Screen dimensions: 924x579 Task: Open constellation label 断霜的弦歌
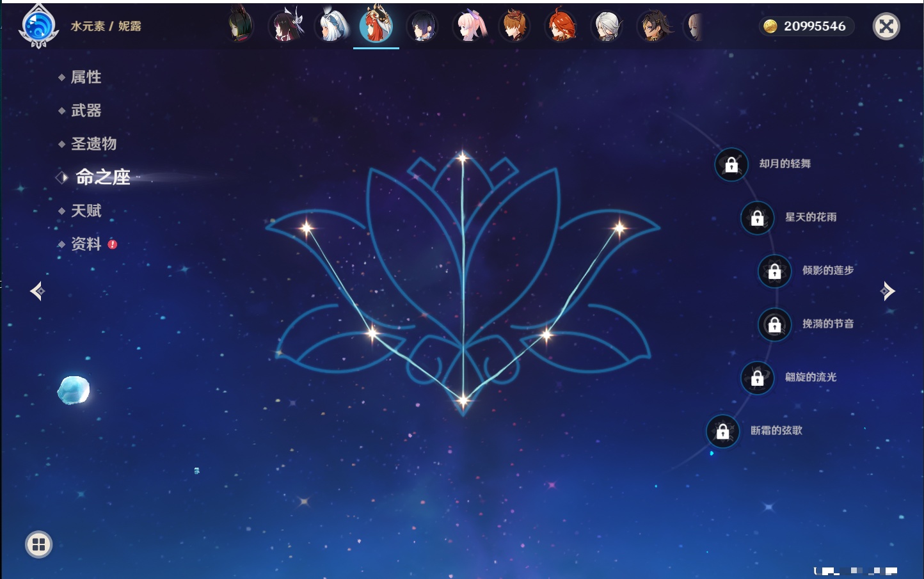tap(776, 431)
